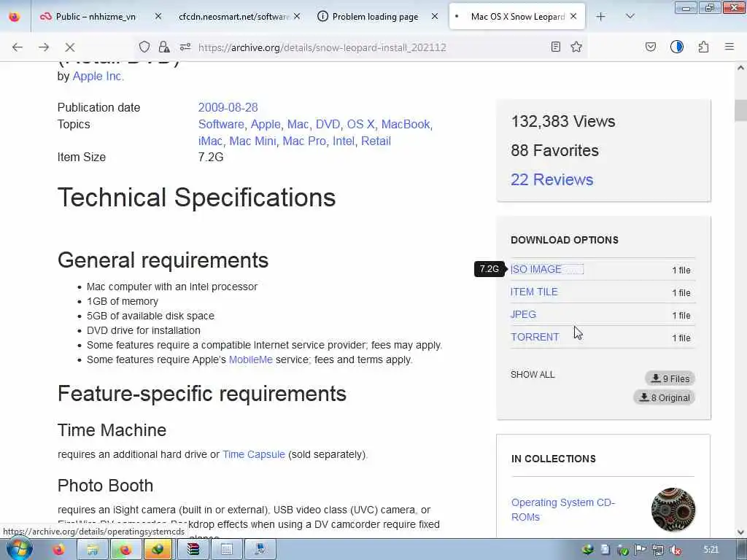Open the Mac Pro topic link
747x560 pixels.
click(x=304, y=141)
